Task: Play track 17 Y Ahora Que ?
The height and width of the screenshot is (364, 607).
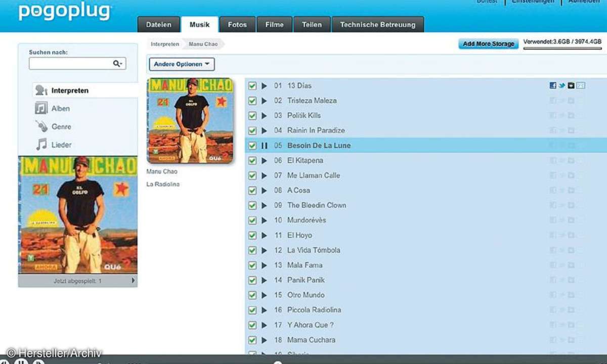Action: [264, 325]
